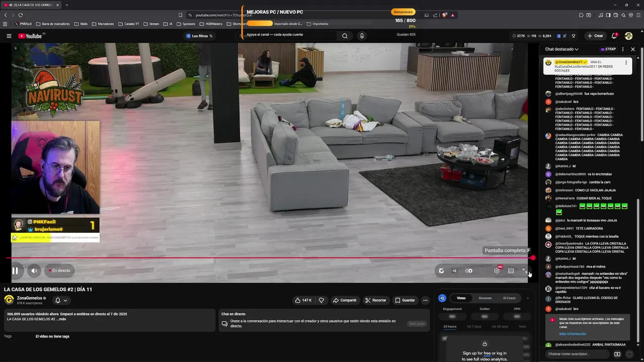Click ZonaGemelos channel avatar
Viewport: 644px width, 362px height.
9,300
